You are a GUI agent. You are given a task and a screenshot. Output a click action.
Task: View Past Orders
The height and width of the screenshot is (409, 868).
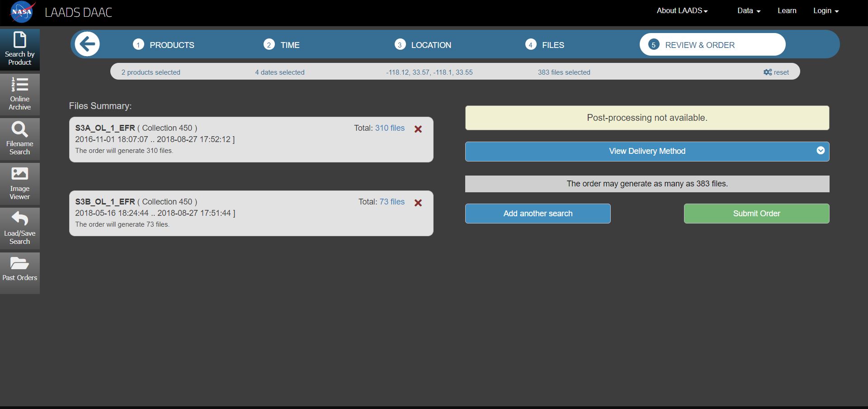click(x=20, y=273)
